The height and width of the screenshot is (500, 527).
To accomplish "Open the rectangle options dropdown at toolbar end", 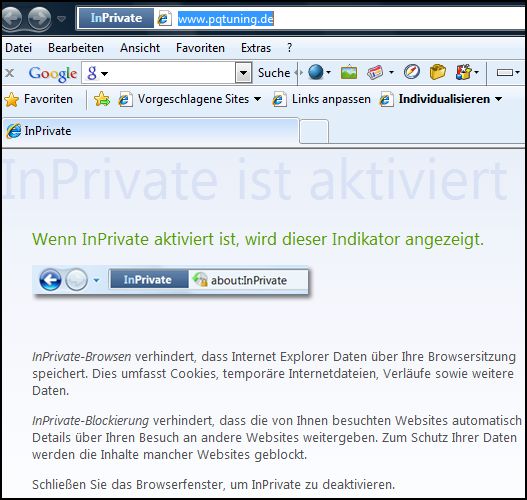I will pyautogui.click(x=508, y=72).
